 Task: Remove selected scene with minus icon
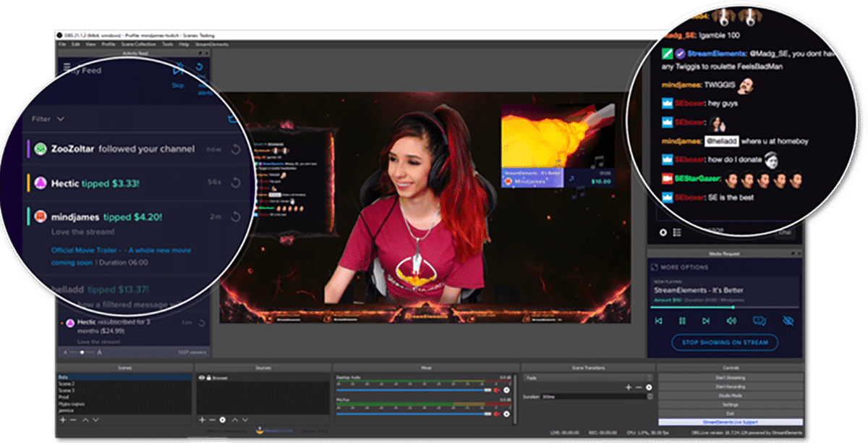click(72, 420)
